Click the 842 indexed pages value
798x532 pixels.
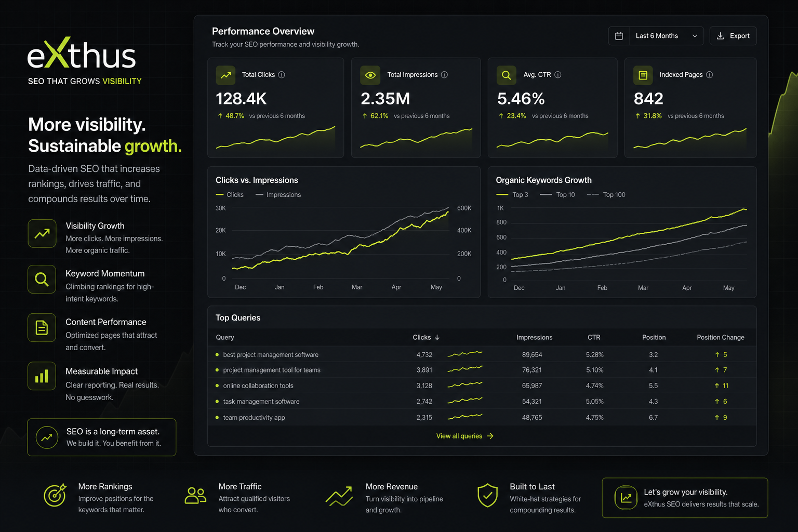coord(648,99)
